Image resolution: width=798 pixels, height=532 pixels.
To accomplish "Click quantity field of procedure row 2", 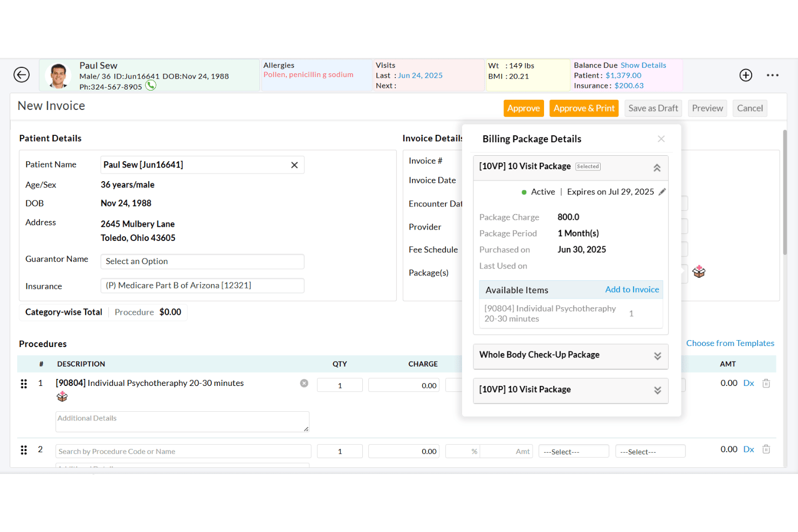I will 340,451.
